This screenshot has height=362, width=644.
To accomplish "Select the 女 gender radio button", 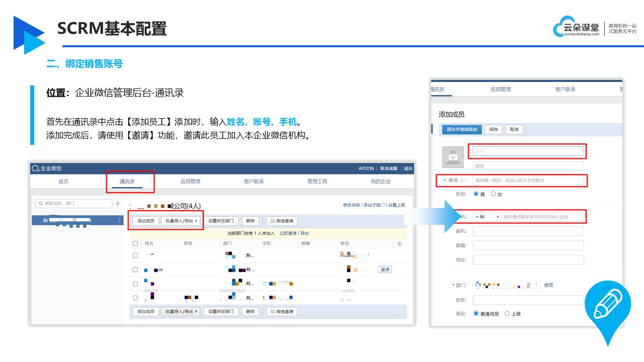I will tap(493, 194).
